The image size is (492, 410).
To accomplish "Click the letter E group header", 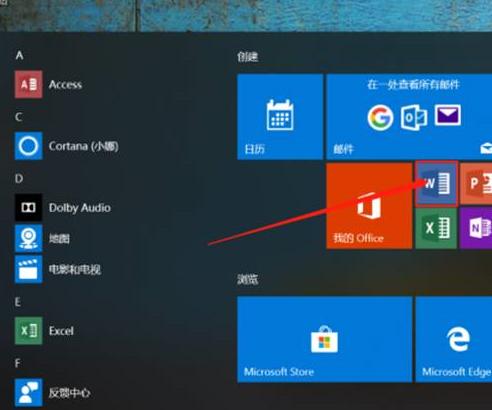I will [x=18, y=302].
